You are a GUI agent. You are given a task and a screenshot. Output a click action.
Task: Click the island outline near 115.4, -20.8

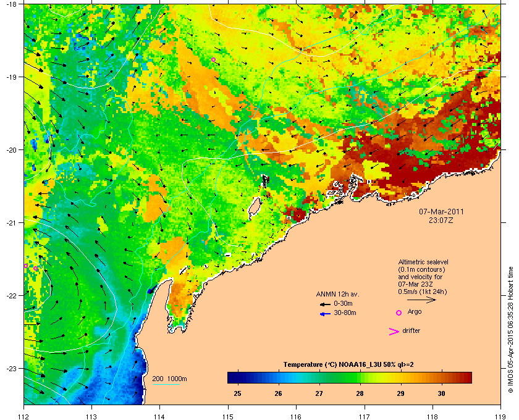pyautogui.click(x=255, y=209)
